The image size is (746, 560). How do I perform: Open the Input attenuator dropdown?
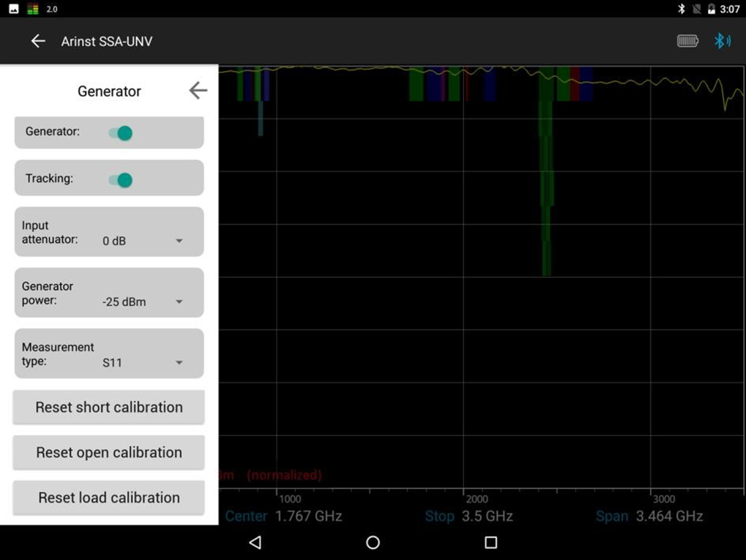click(x=143, y=241)
